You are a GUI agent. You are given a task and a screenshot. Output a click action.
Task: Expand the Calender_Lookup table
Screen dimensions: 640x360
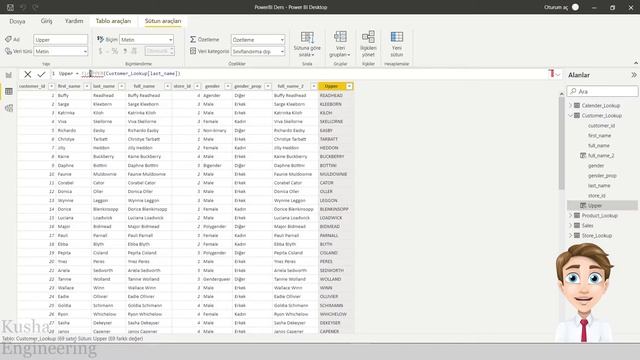(x=571, y=105)
